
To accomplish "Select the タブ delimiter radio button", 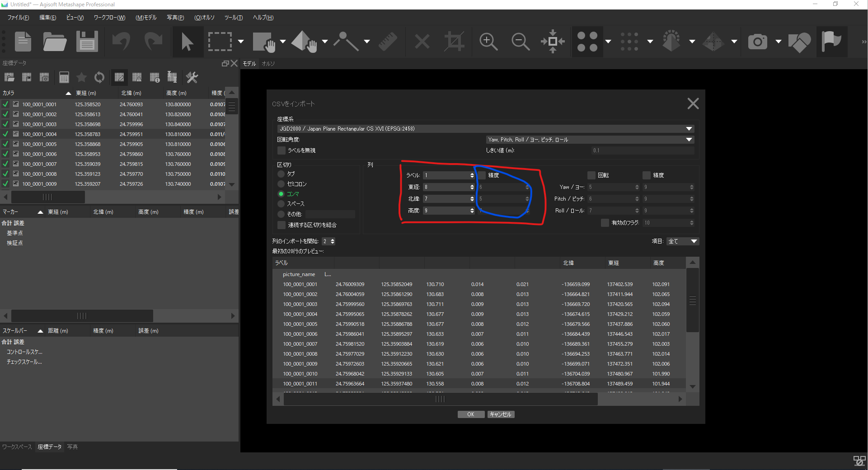I will click(281, 174).
